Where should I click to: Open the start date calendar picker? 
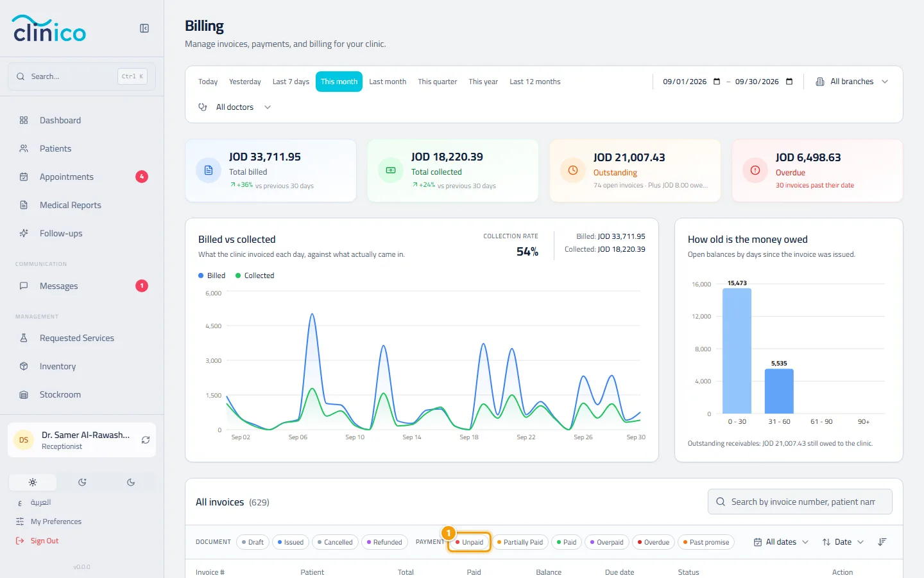coord(717,82)
